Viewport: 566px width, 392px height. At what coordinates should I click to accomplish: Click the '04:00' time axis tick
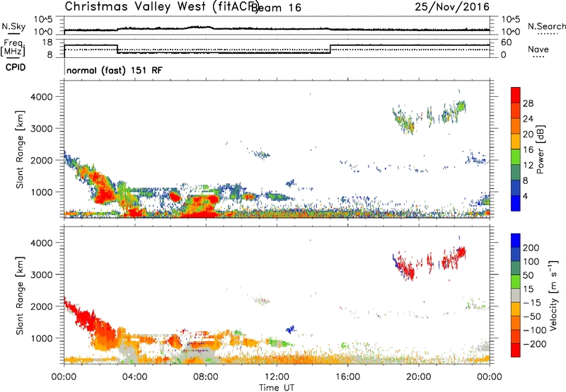(x=135, y=377)
